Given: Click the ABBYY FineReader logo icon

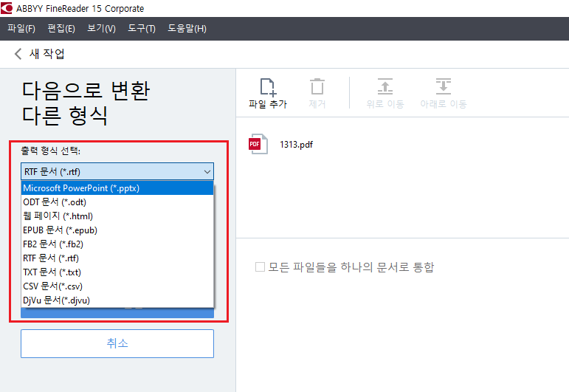Looking at the screenshot, I should (6, 8).
